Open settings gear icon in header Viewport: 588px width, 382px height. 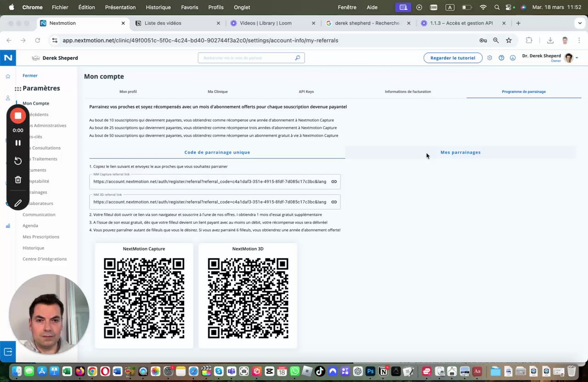click(x=490, y=58)
